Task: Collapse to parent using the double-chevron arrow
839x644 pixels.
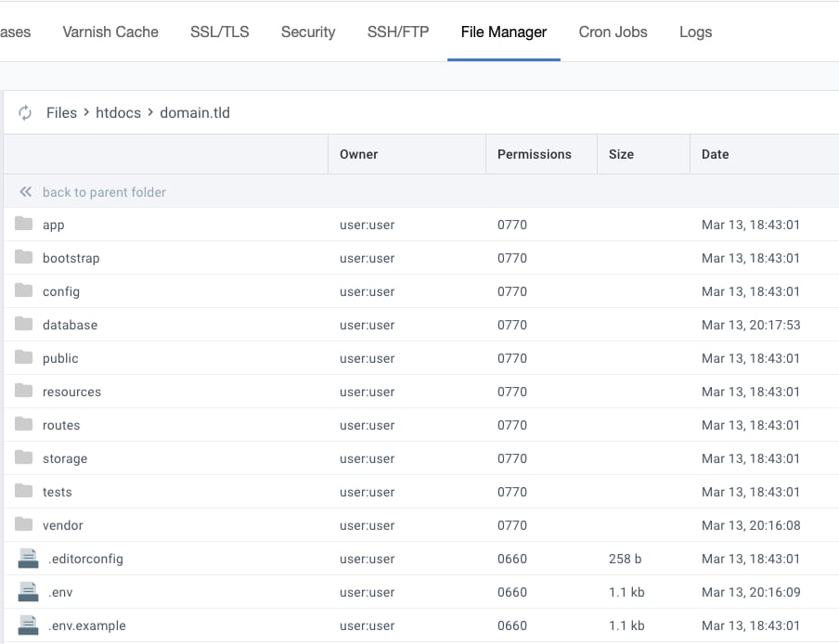Action: point(24,191)
